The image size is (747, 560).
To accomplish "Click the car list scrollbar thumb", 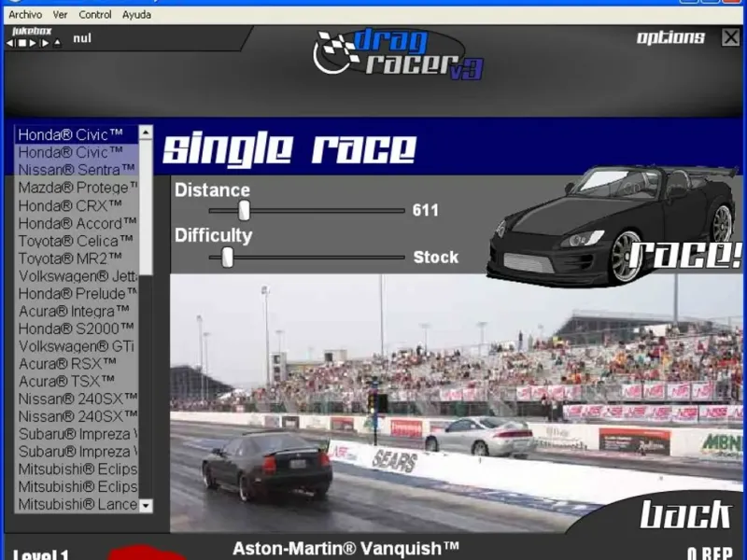I will pyautogui.click(x=146, y=207).
